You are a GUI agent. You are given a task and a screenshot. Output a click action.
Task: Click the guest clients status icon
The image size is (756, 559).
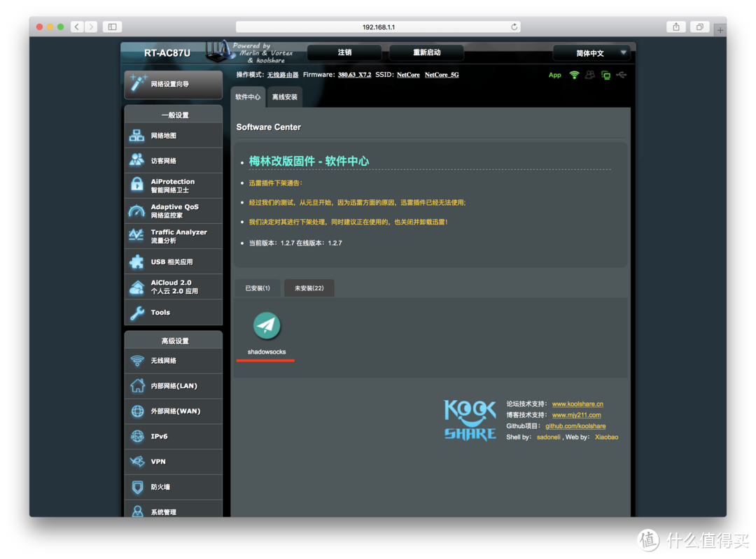tap(589, 75)
